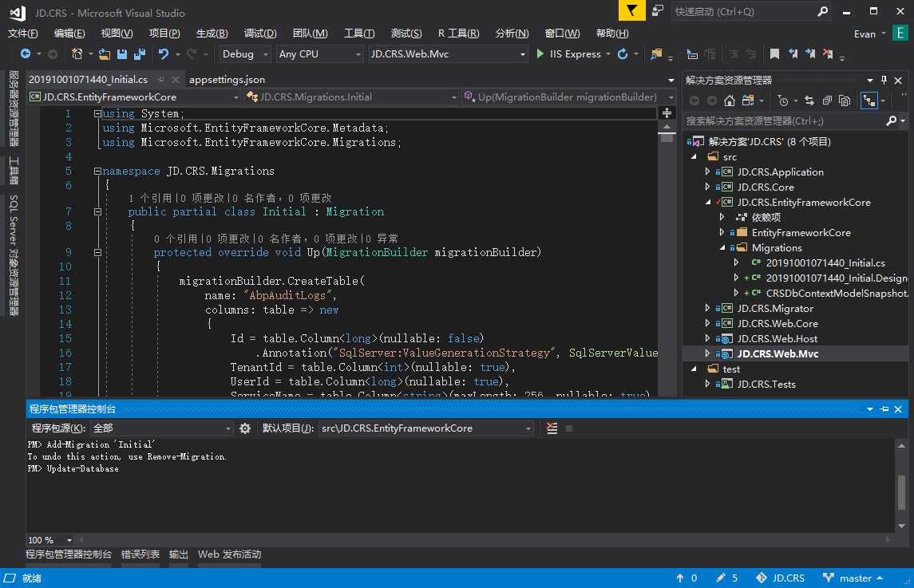Open the 文件(F) menu

click(x=22, y=34)
